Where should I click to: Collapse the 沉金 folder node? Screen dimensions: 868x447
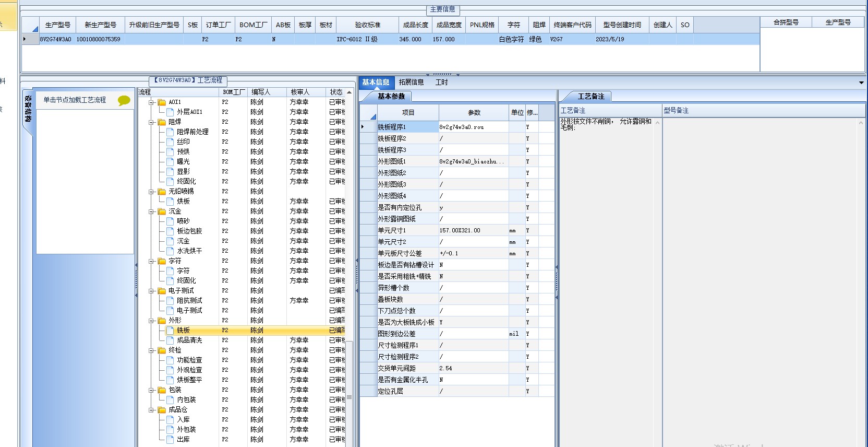pos(151,211)
